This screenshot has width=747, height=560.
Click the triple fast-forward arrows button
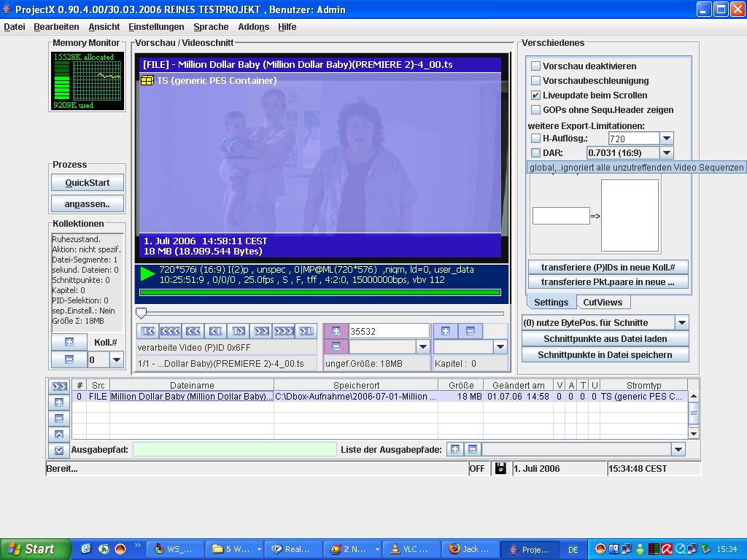point(284,331)
